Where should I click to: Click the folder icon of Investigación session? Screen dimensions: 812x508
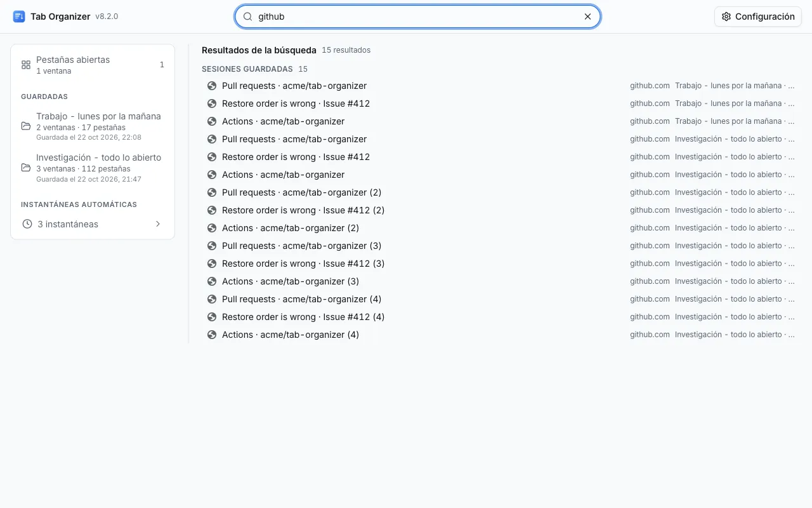tap(26, 168)
